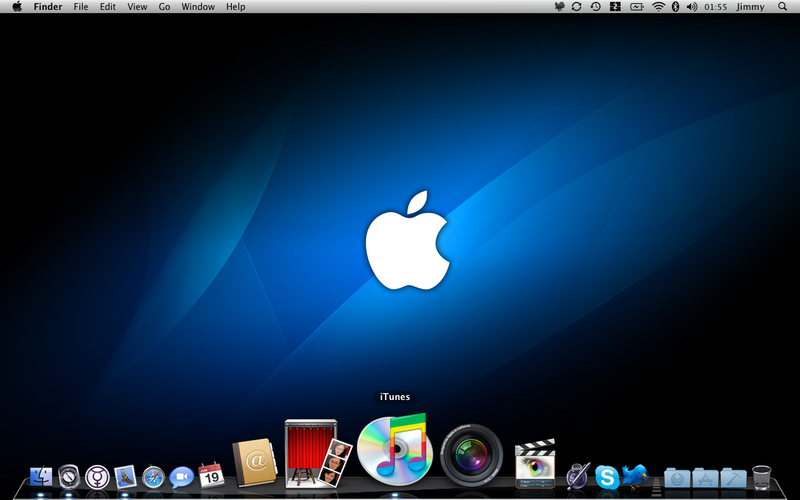Screen dimensions: 800x500
Task: Open the Finder application menu
Action: 48,7
